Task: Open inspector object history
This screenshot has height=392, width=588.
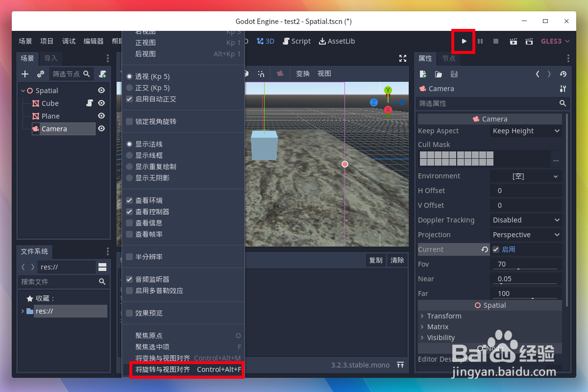Action: [563, 74]
